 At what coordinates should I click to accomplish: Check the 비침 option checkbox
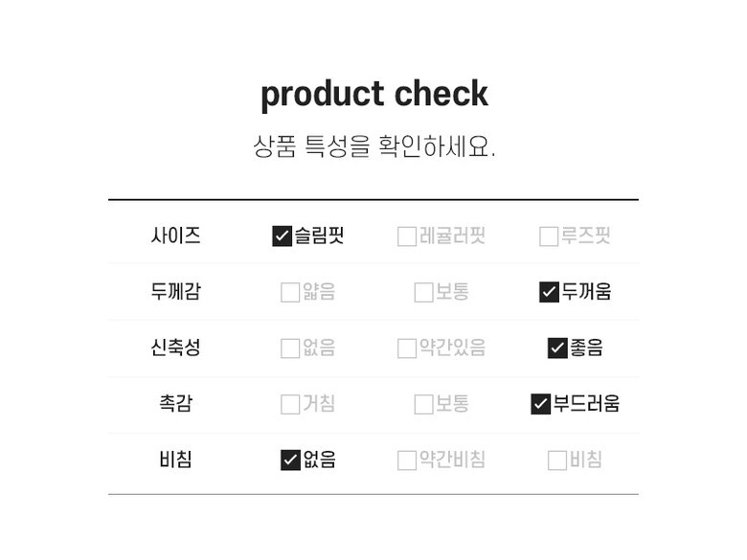[557, 460]
